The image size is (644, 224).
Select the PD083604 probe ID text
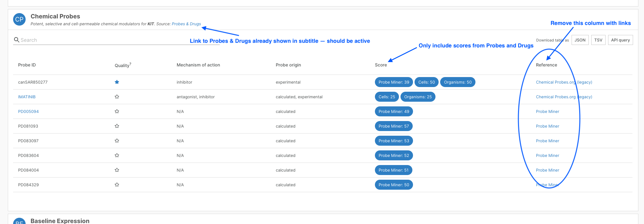pyautogui.click(x=28, y=155)
